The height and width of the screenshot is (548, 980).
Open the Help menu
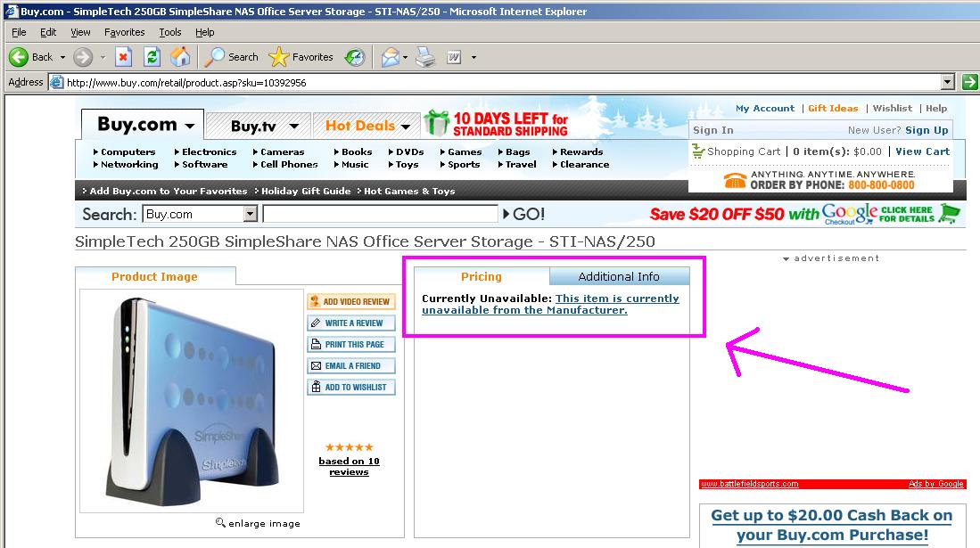[204, 32]
